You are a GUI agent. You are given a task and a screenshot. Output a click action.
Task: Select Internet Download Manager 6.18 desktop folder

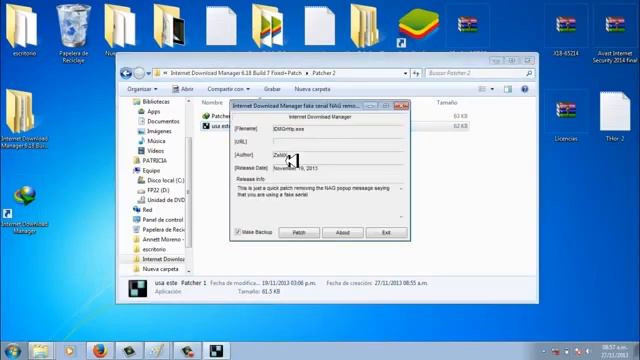point(24,119)
